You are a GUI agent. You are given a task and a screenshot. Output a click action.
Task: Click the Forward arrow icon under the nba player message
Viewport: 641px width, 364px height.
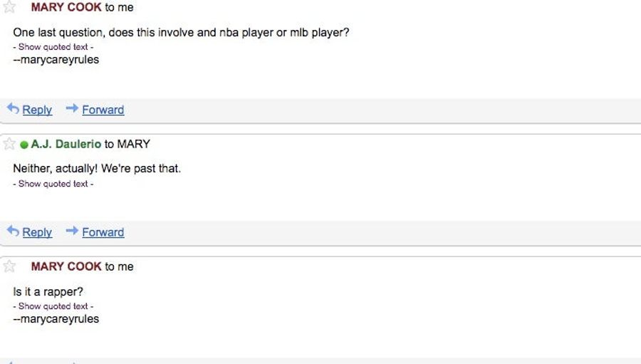73,108
